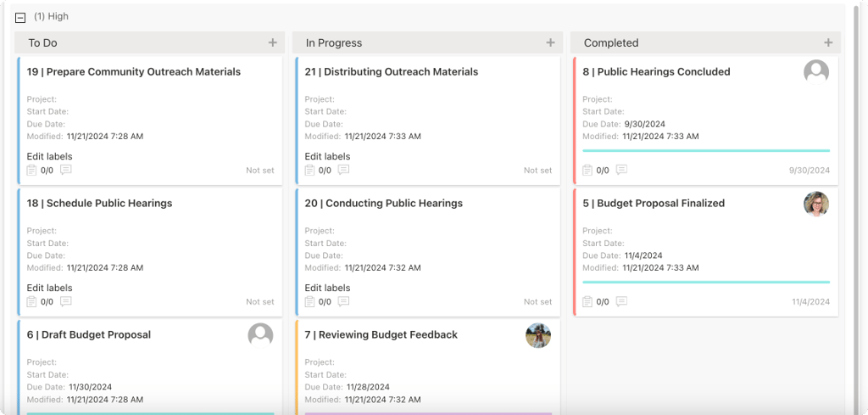The width and height of the screenshot is (868, 415).
Task: Add a card to In Progress column
Action: point(550,42)
